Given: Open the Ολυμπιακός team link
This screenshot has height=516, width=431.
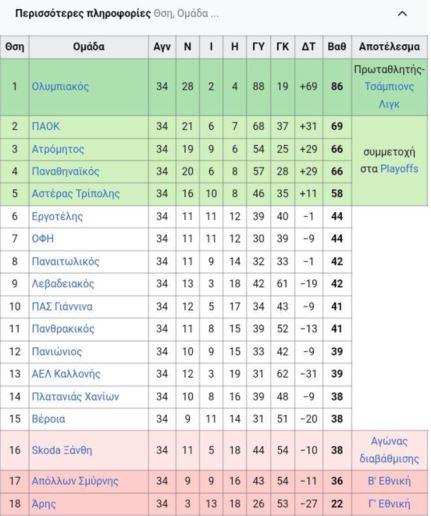Looking at the screenshot, I should click(60, 87).
